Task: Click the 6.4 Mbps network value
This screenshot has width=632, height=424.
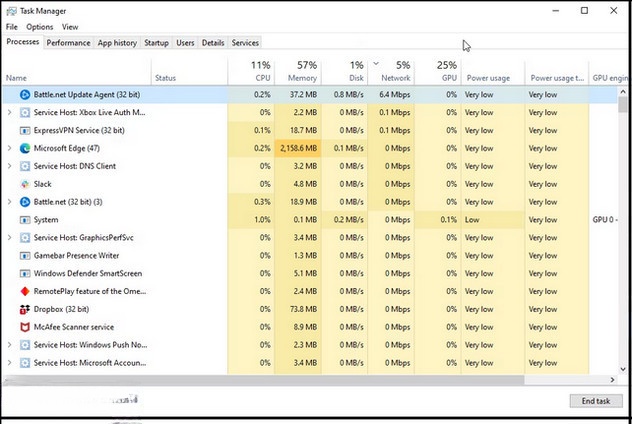Action: (395, 95)
